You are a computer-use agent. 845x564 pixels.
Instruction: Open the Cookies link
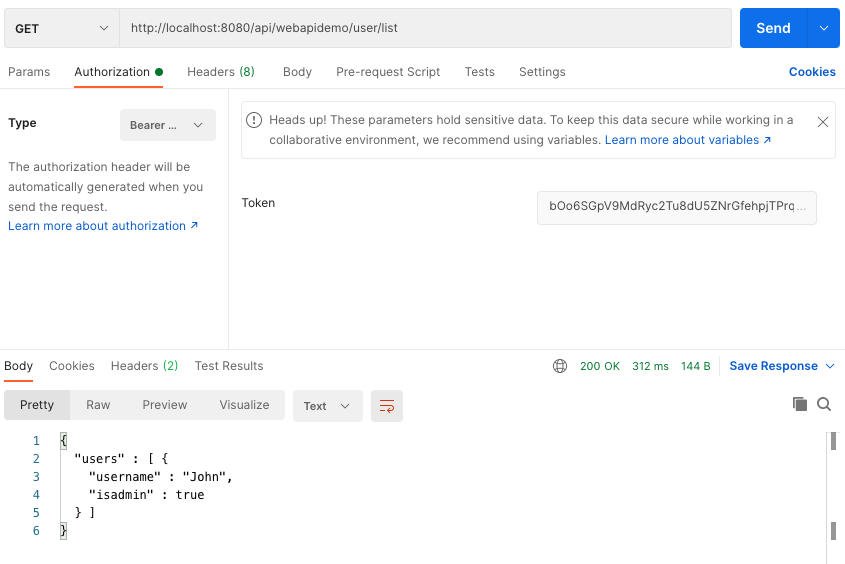[812, 72]
